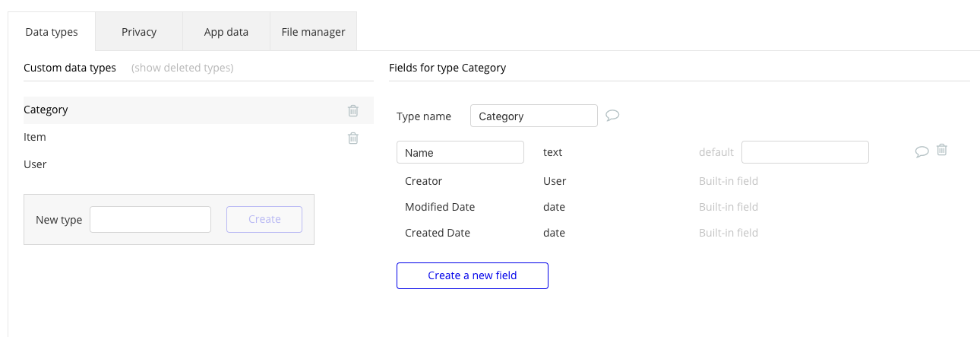This screenshot has width=980, height=337.
Task: Delete the Category data type via trash icon
Action: pos(353,110)
